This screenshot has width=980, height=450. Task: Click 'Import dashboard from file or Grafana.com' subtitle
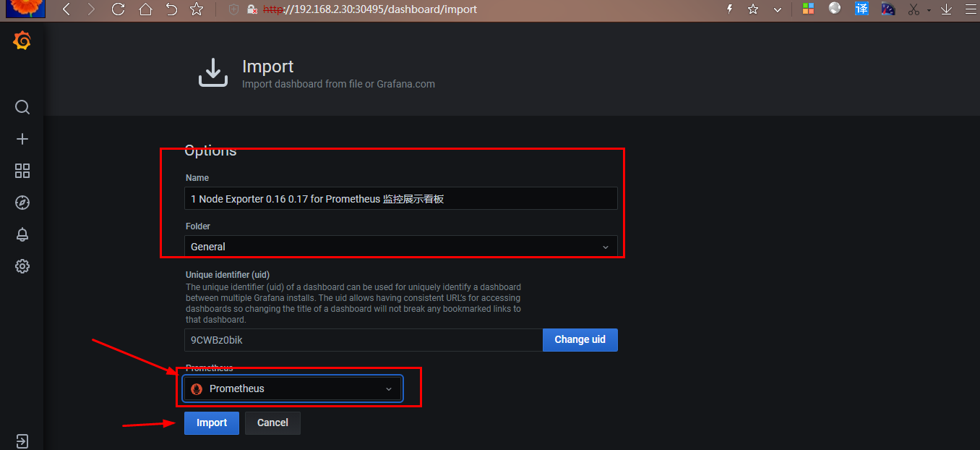coord(338,84)
